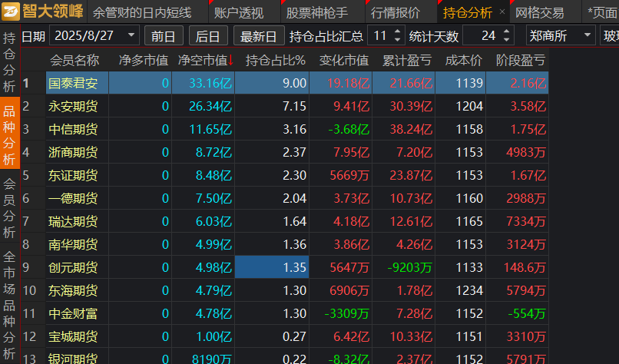Image resolution: width=619 pixels, height=364 pixels.
Task: Click the 1234 成本价 cell
Action: tap(460, 290)
